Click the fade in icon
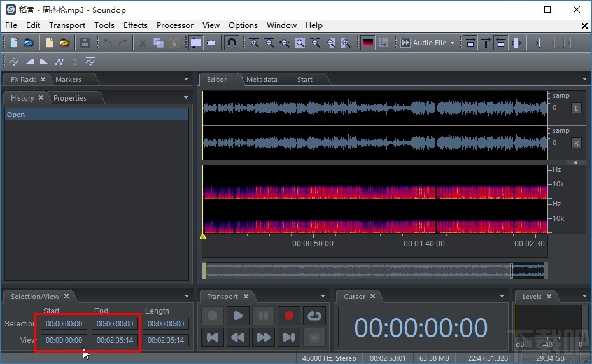592x364 pixels. click(29, 62)
